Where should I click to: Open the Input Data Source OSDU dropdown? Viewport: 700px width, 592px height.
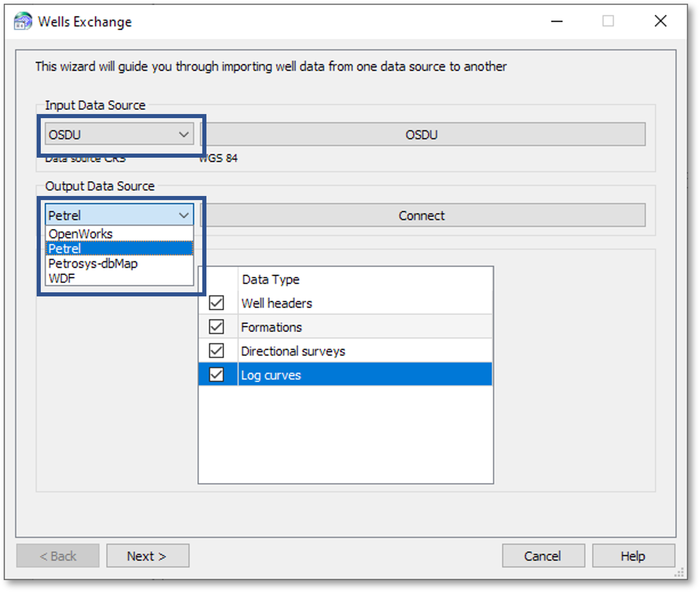(x=119, y=135)
